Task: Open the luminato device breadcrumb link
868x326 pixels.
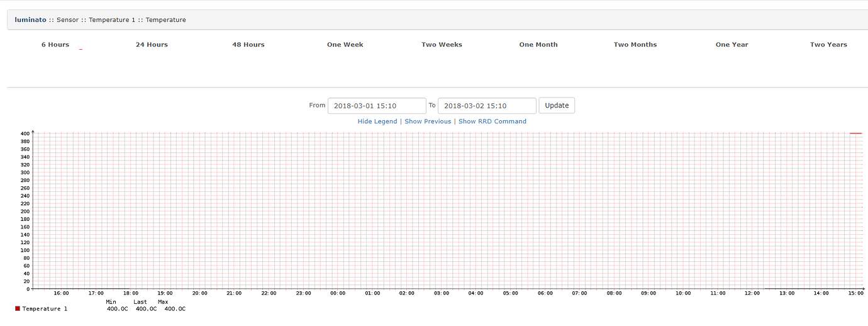Action: pos(30,20)
